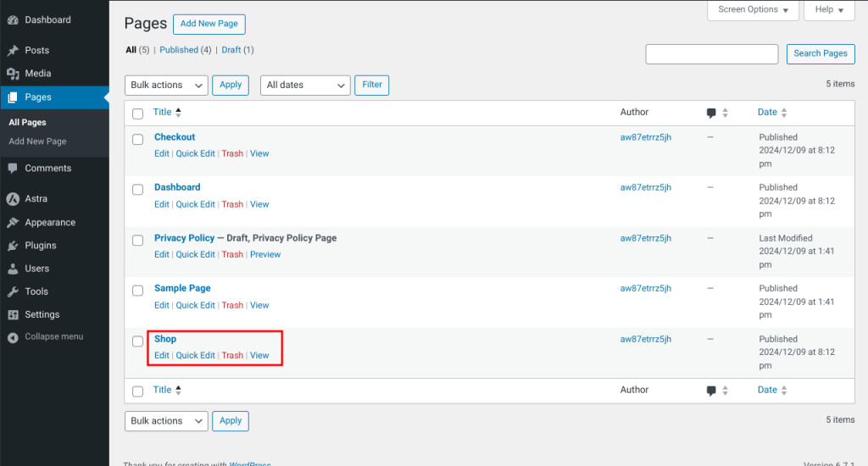Open Media via its sidebar icon
Image resolution: width=868 pixels, height=466 pixels.
[x=13, y=74]
